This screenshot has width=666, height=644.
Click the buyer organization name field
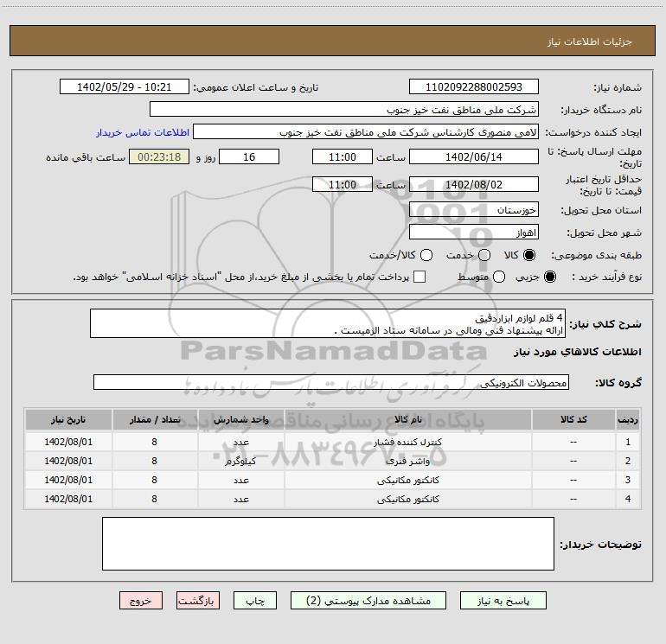(x=344, y=109)
